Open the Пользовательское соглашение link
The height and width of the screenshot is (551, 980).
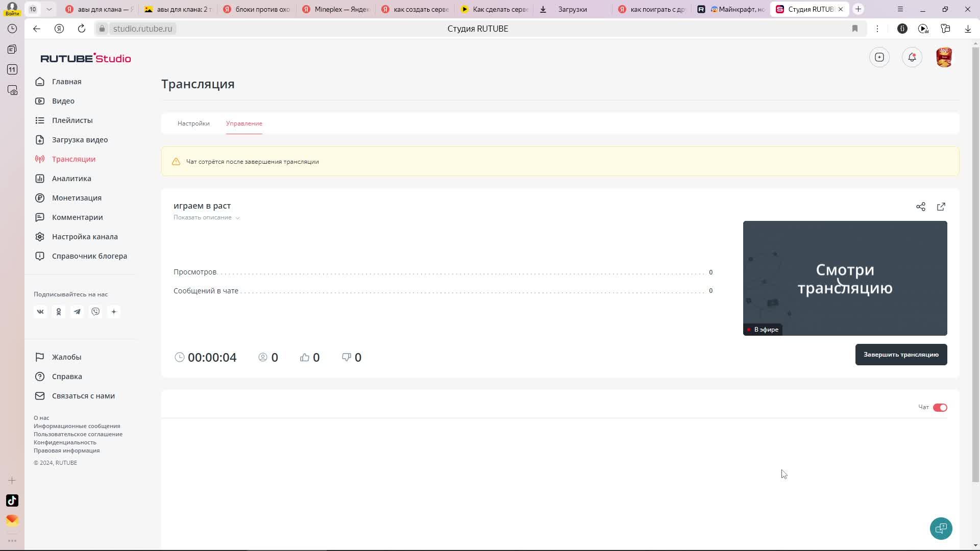78,434
